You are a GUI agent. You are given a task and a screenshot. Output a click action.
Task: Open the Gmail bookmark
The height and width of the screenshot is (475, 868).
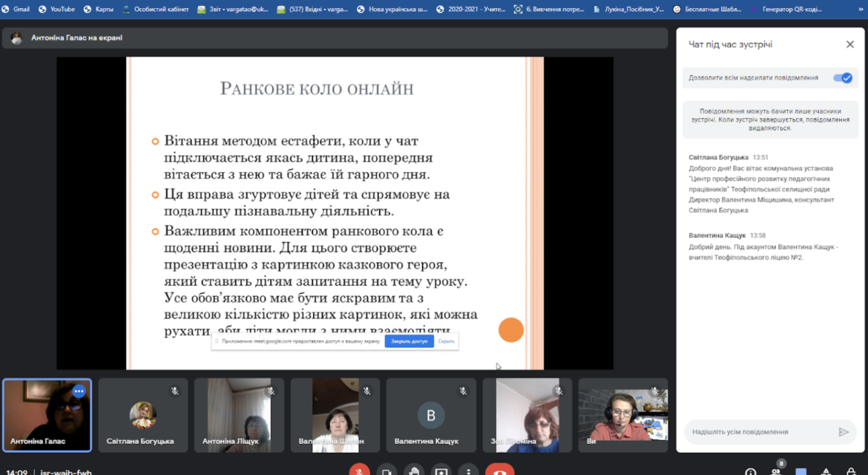point(16,9)
